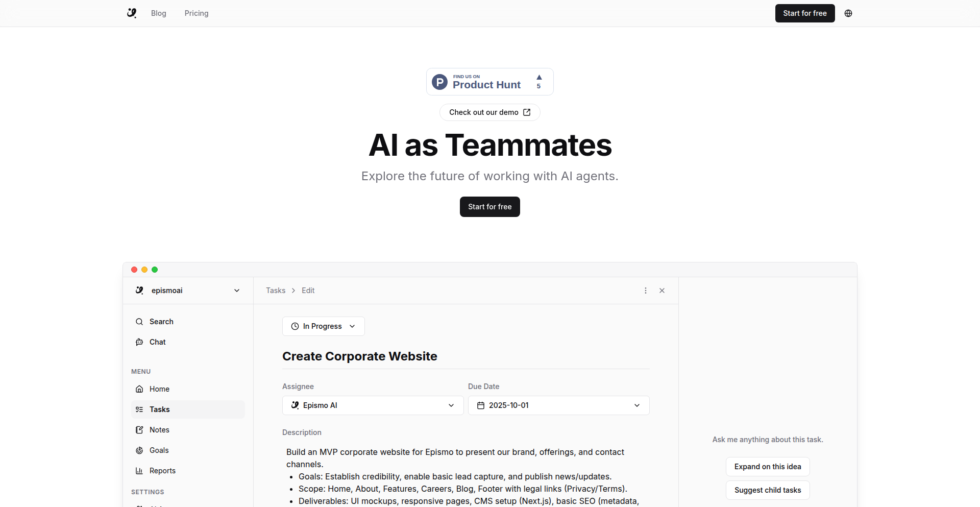Screen dimensions: 980x507
Task: Go to Home in the sidebar menu
Action: (x=188, y=389)
